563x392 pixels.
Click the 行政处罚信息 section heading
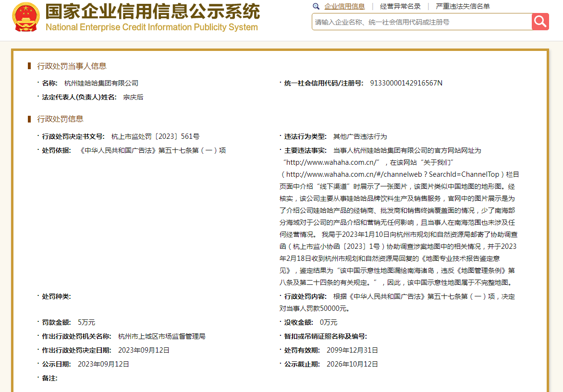click(x=61, y=119)
